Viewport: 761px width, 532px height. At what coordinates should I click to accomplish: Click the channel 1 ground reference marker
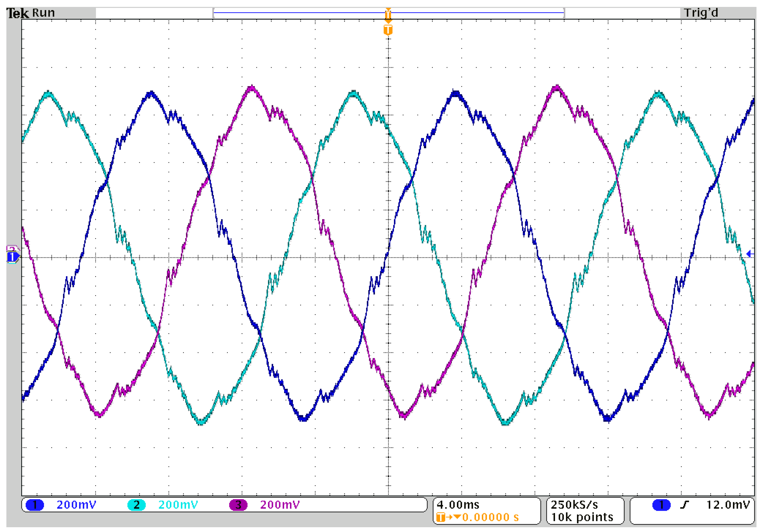pyautogui.click(x=12, y=257)
